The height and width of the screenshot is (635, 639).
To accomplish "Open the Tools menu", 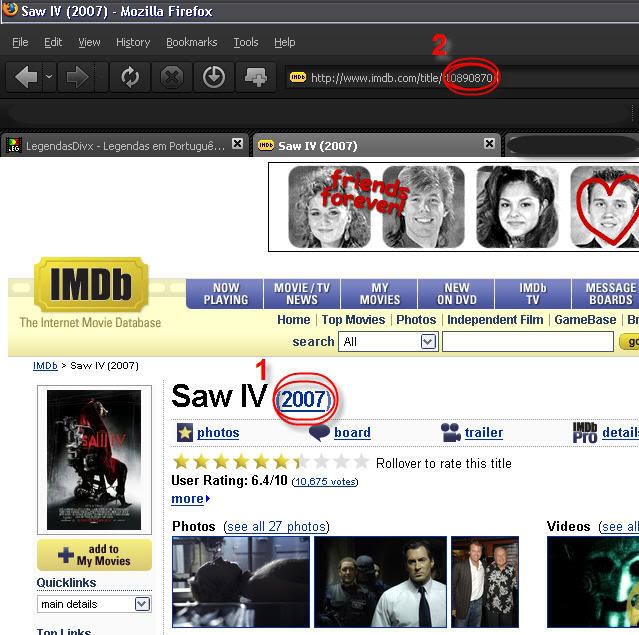I will click(246, 42).
